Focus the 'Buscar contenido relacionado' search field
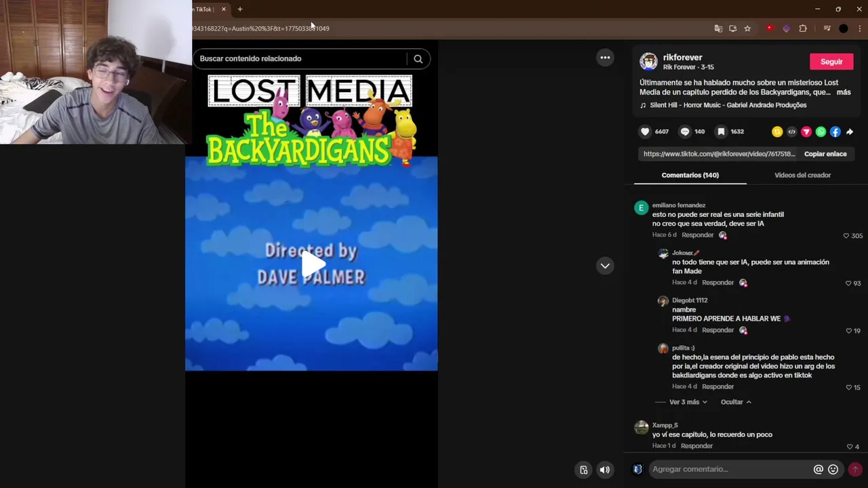The image size is (868, 488). coord(302,59)
